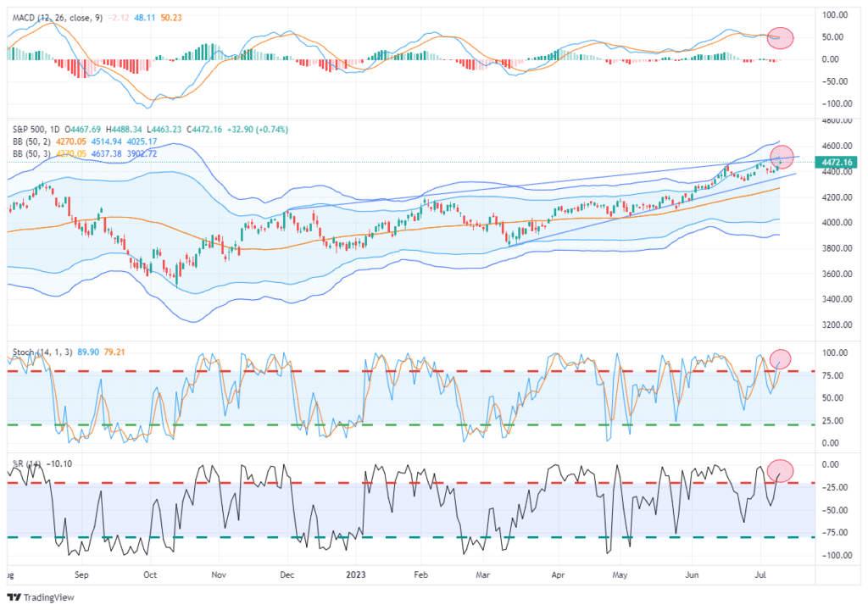Click the Dec label on time axis
Viewport: 868px width, 610px height.
click(287, 575)
